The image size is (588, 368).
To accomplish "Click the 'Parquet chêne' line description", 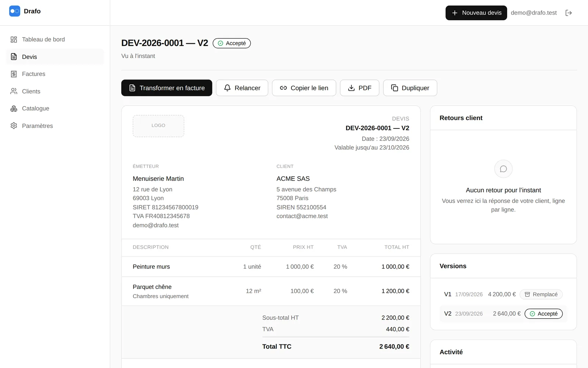I will pos(152,287).
